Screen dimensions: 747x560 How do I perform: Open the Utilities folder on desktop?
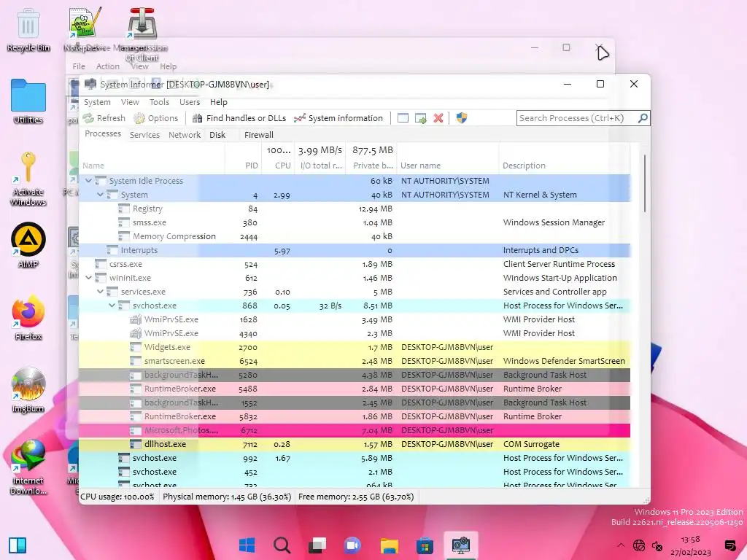point(28,101)
